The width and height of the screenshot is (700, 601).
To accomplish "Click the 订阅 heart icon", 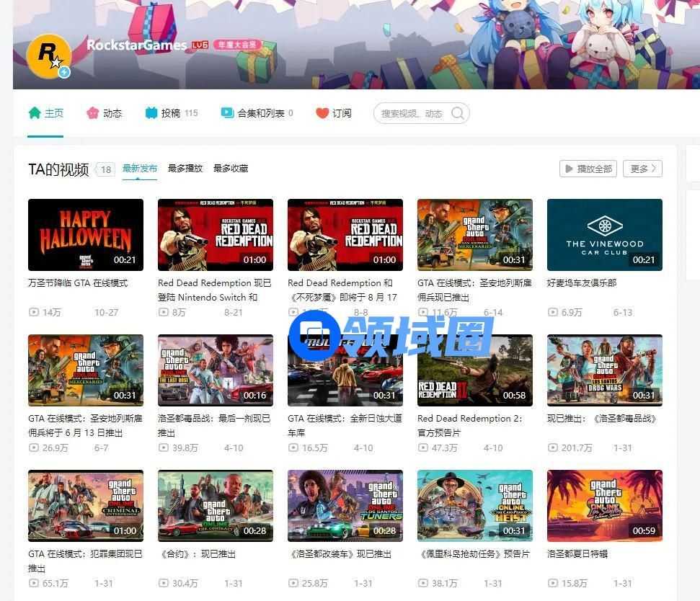I will pyautogui.click(x=322, y=113).
